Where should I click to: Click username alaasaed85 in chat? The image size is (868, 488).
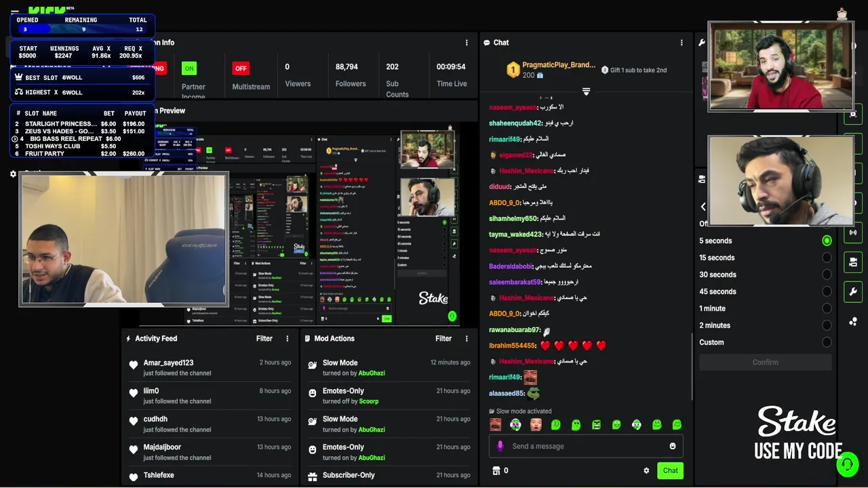[x=507, y=393]
